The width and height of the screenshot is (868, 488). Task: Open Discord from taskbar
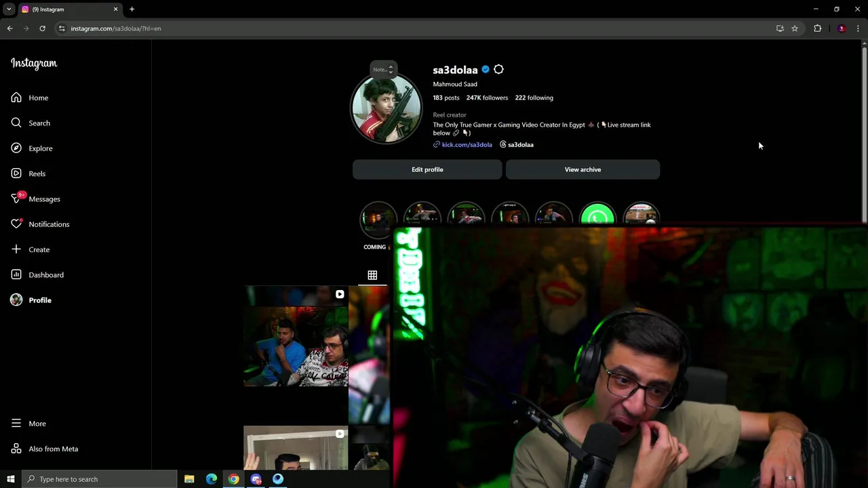[x=256, y=479]
